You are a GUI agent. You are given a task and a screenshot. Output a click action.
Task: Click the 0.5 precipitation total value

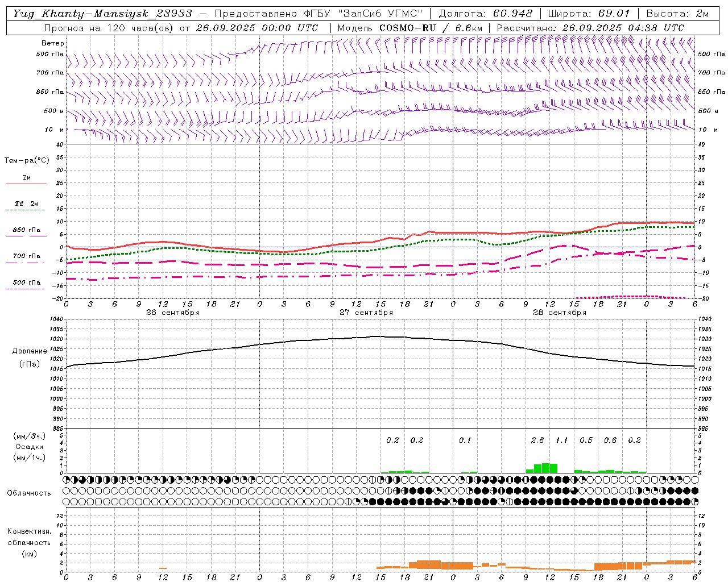[586, 440]
